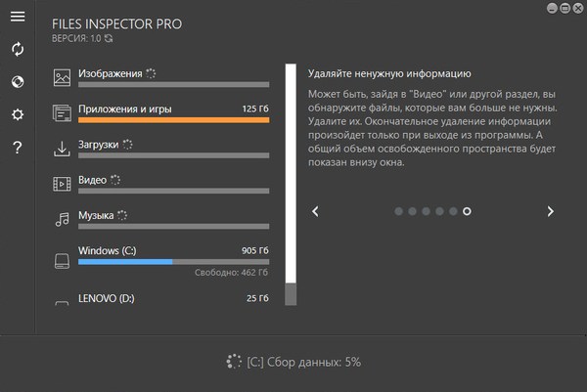Go to the previous tip with left arrow
587x392 pixels.
coord(315,210)
